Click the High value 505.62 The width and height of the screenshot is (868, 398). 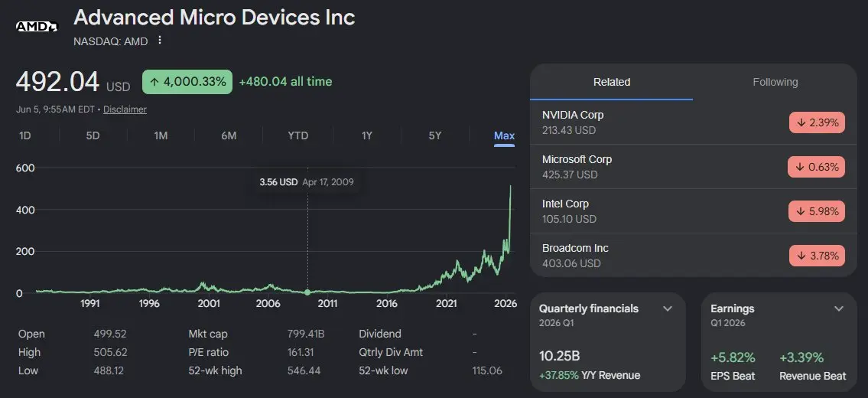(110, 352)
